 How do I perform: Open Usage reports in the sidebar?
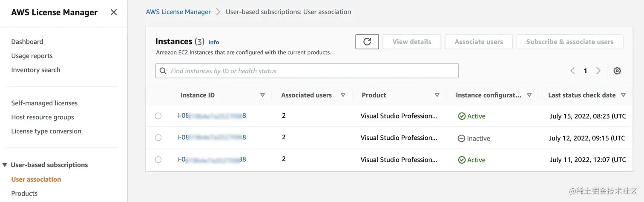pos(32,56)
